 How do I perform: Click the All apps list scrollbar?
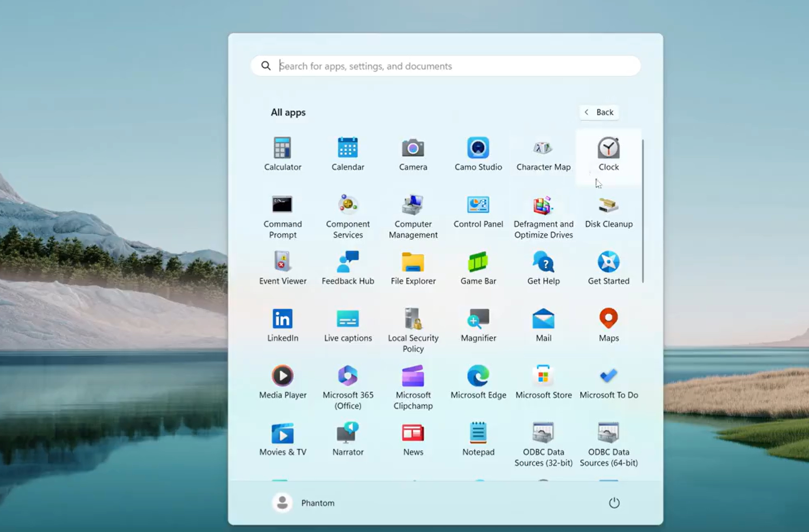643,211
